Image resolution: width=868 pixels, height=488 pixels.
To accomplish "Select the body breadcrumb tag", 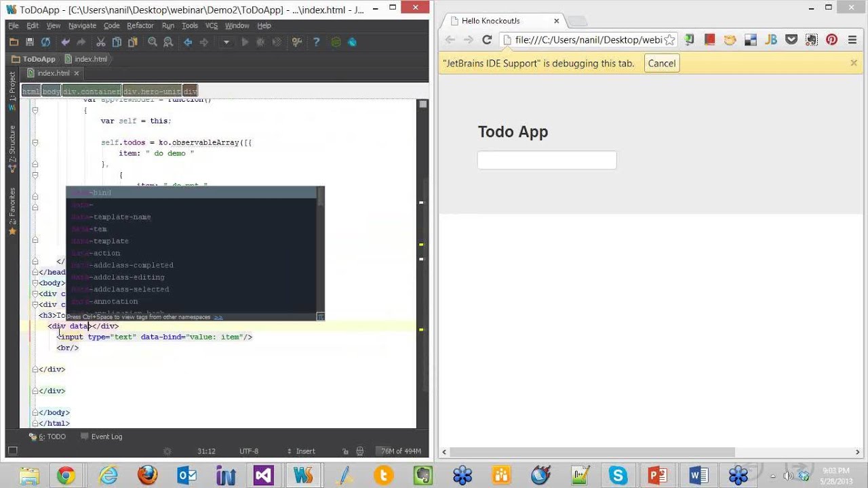I will 52,91.
